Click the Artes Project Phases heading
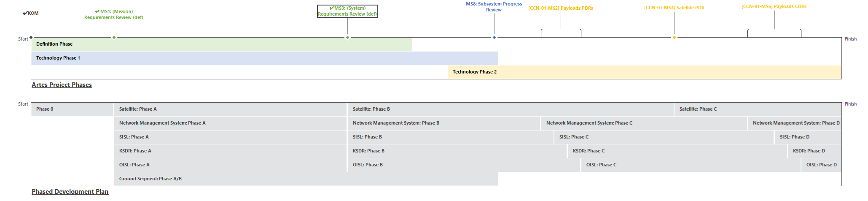Viewport: 868px width, 201px height. (x=62, y=85)
